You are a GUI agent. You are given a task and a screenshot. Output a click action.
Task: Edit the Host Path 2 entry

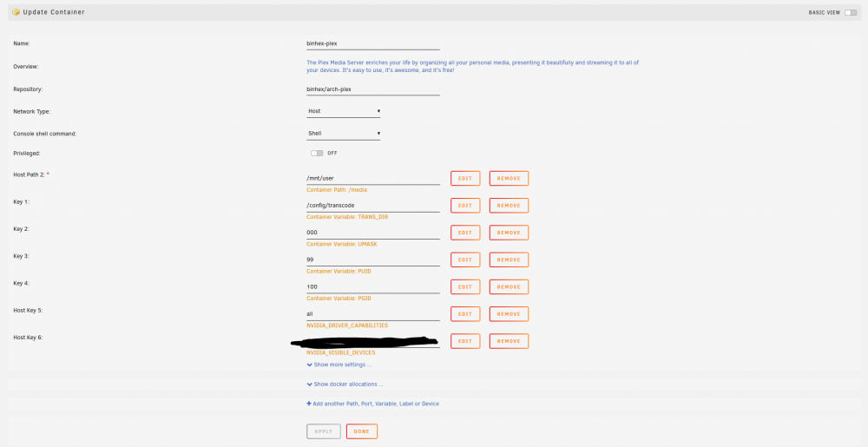click(x=465, y=178)
